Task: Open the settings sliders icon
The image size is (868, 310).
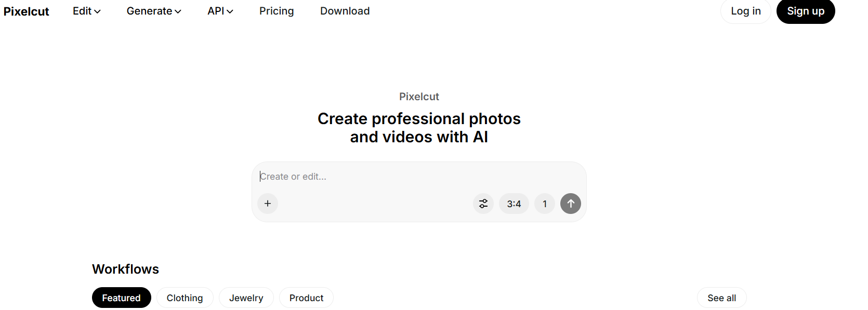Action: (x=483, y=204)
